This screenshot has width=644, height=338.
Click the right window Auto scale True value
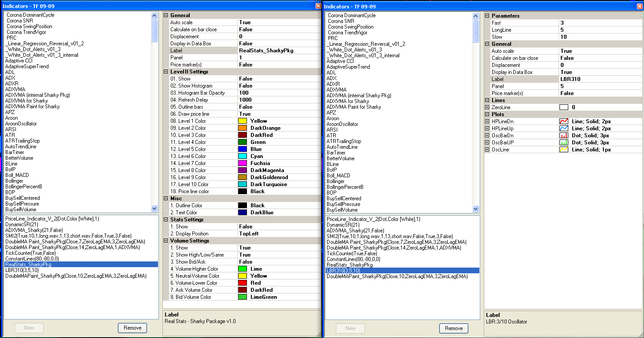tap(600, 51)
